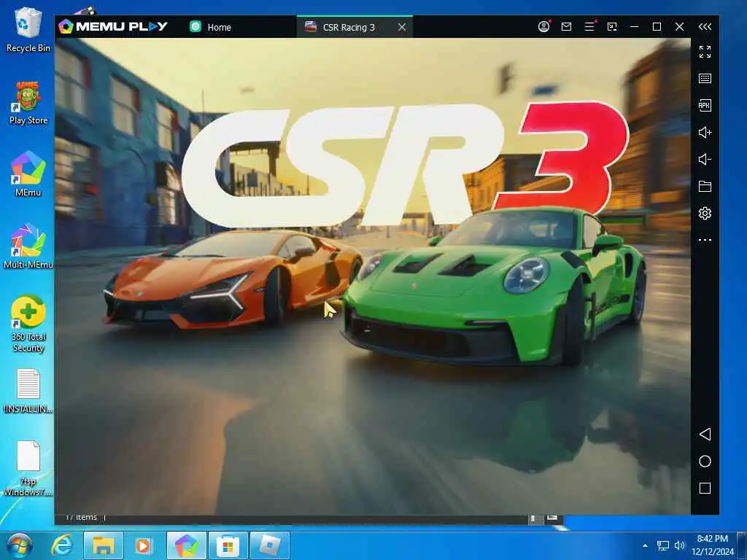The width and height of the screenshot is (747, 560).
Task: Open the Roblox taskbar icon
Action: (270, 545)
